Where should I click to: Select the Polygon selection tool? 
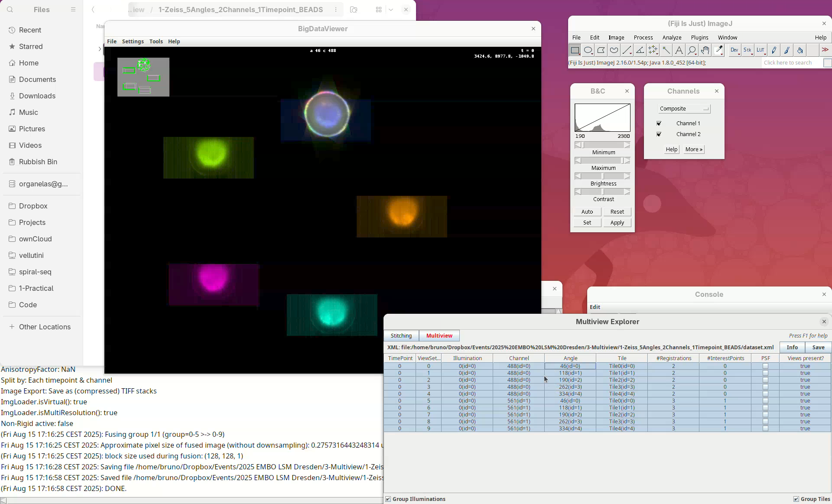click(601, 50)
